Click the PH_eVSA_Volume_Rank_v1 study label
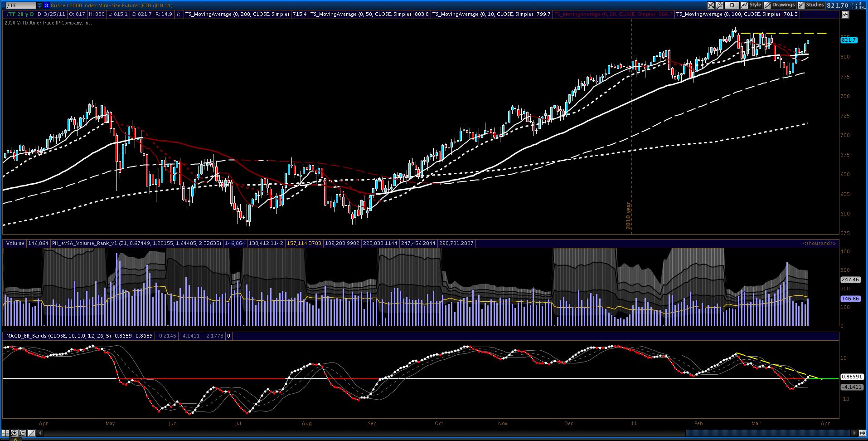Screen dimensions: 868x441 (x=136, y=243)
